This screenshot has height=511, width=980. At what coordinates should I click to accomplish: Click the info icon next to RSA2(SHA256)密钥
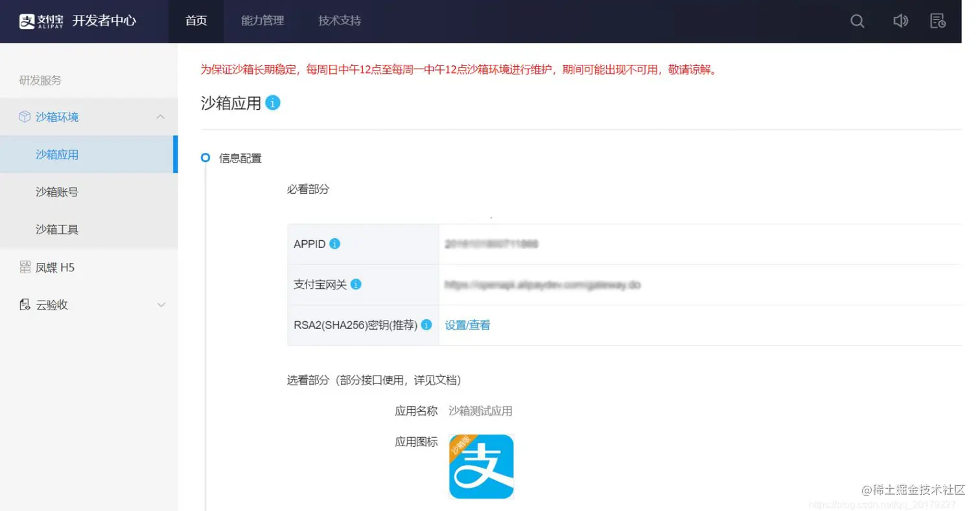pos(426,325)
